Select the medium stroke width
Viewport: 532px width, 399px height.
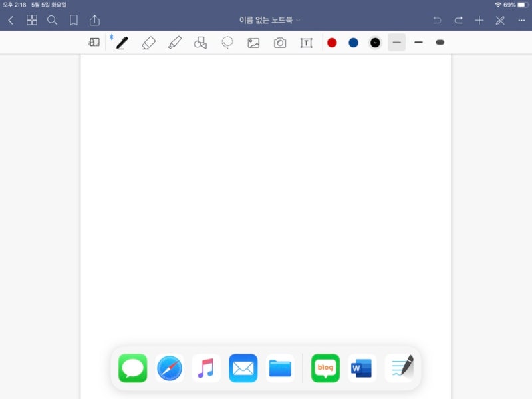click(418, 42)
